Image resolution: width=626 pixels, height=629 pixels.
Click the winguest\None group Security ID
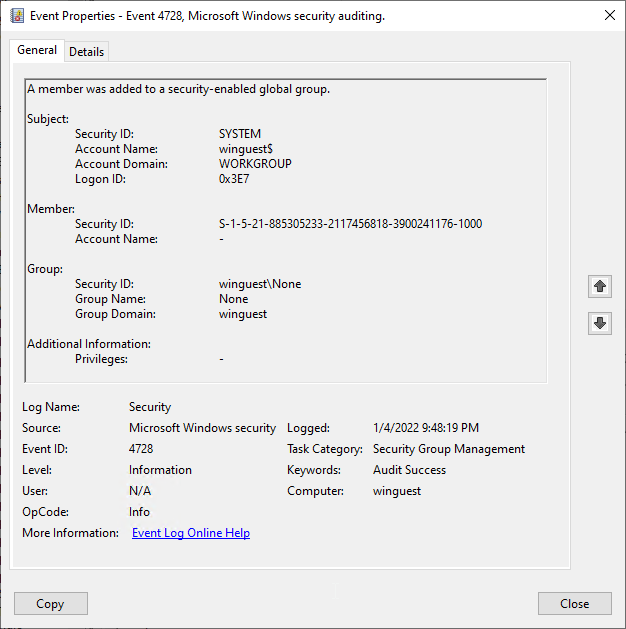pyautogui.click(x=260, y=284)
